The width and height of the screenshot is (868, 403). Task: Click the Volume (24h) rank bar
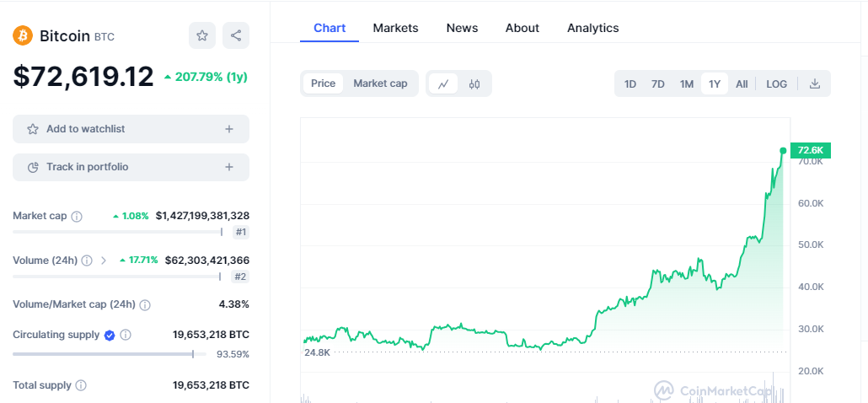117,277
